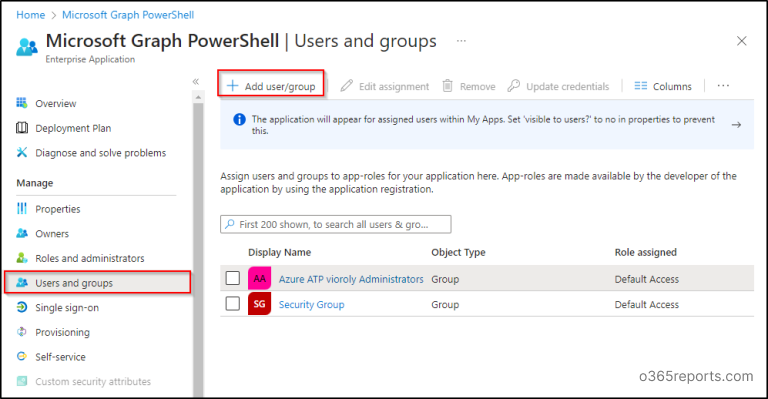Open the ellipsis next to page title
This screenshot has height=399, width=768.
[x=461, y=41]
